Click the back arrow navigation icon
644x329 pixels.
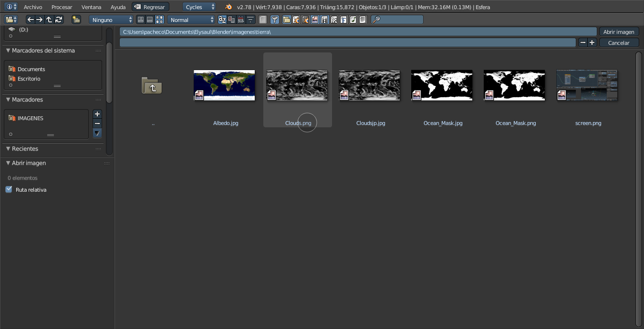(x=31, y=20)
